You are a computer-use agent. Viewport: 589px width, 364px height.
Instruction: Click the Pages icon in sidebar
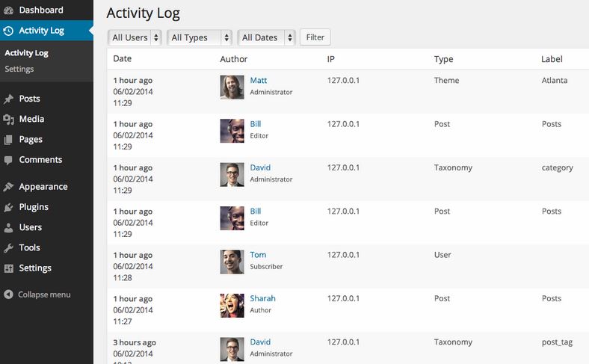(x=8, y=140)
